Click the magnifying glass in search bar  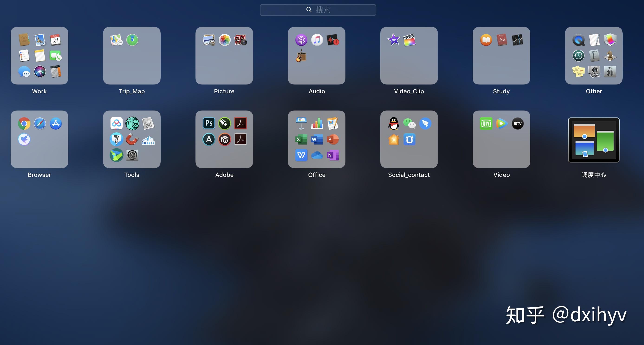309,10
